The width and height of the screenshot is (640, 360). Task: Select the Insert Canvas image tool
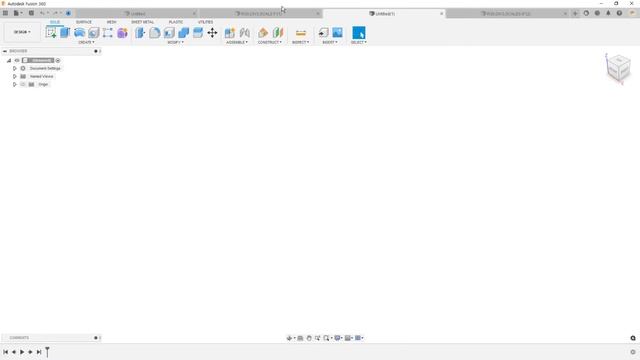pos(338,33)
